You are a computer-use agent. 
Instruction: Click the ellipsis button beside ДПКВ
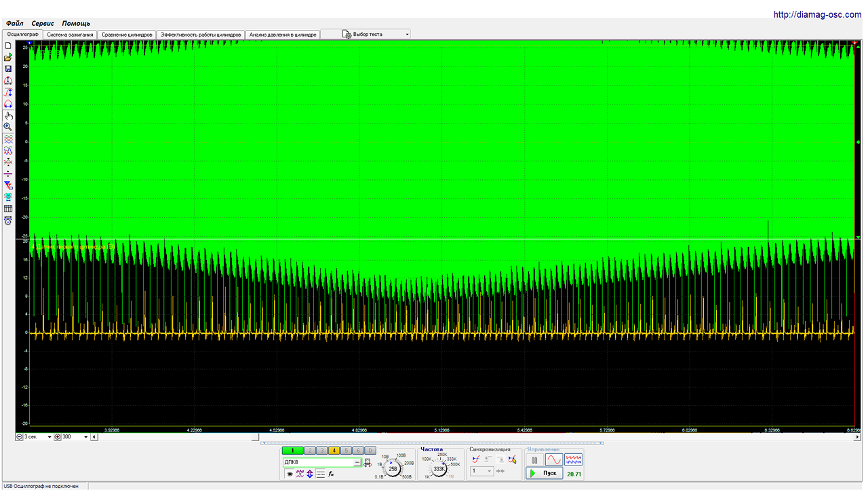point(357,462)
